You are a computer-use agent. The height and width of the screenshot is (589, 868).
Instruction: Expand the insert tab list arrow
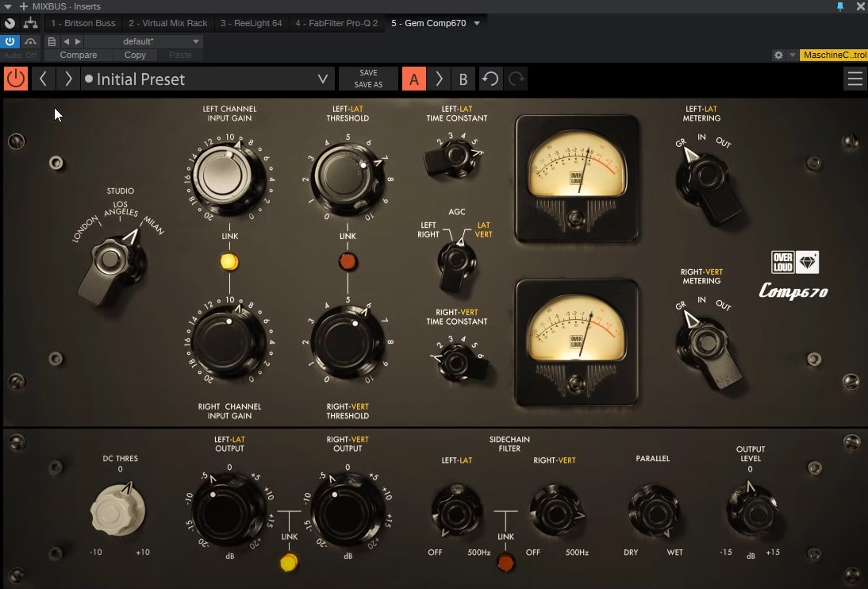[477, 23]
